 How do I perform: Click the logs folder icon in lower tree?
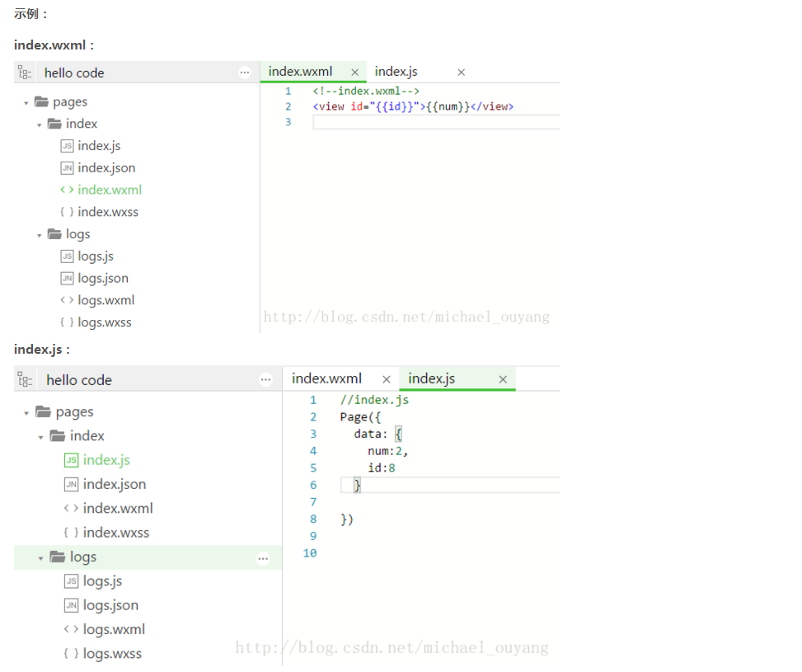point(58,557)
